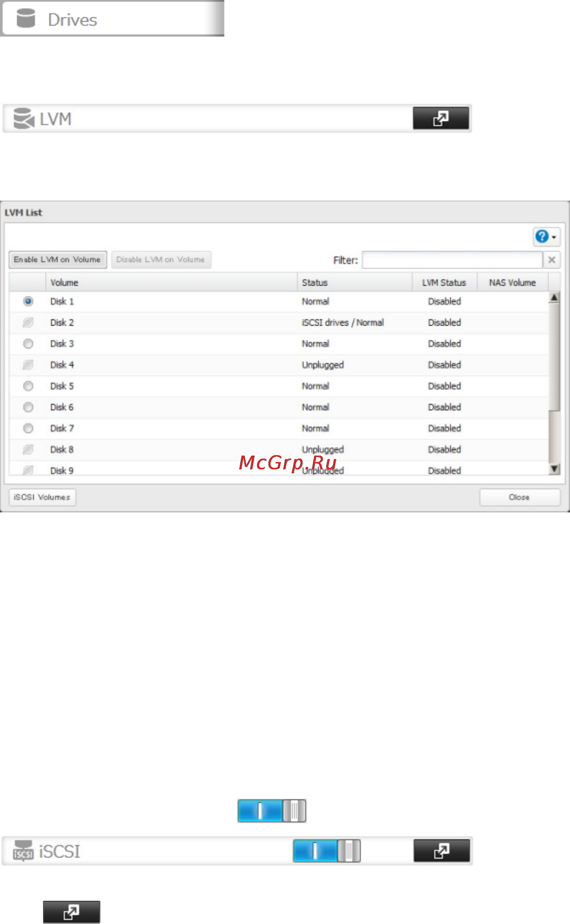Select the Disk 3 radio button
570x924 pixels.
coord(28,344)
